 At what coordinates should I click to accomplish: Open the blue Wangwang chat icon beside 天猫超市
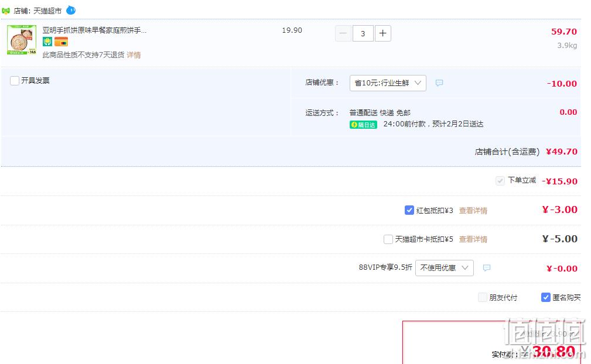click(71, 10)
